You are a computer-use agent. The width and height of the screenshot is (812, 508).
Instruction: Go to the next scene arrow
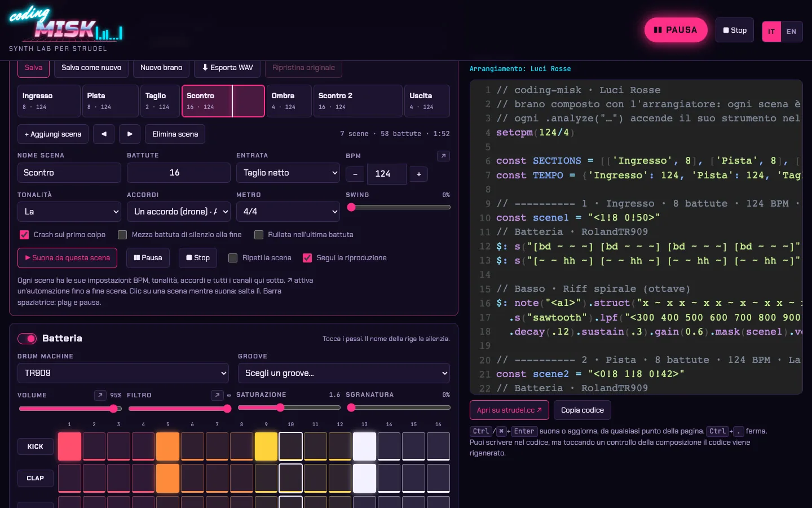tap(130, 134)
